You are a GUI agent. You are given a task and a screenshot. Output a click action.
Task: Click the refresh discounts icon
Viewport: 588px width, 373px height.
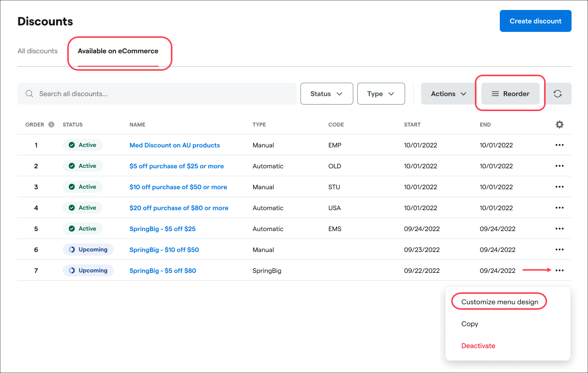point(557,94)
